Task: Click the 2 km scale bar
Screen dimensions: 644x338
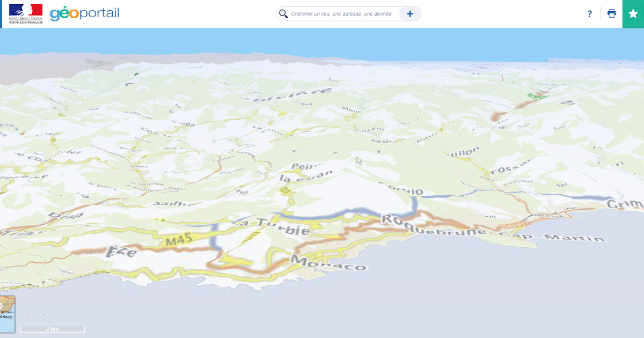Action: [x=52, y=329]
